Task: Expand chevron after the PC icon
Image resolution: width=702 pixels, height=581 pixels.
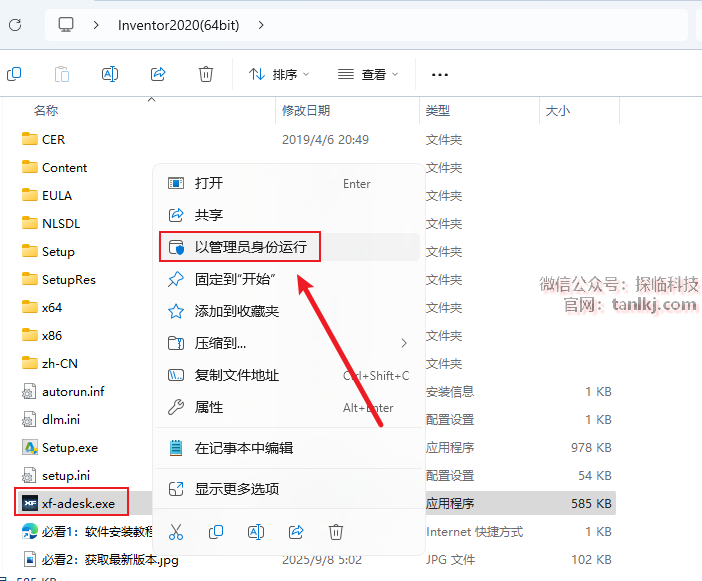Action: (96, 25)
